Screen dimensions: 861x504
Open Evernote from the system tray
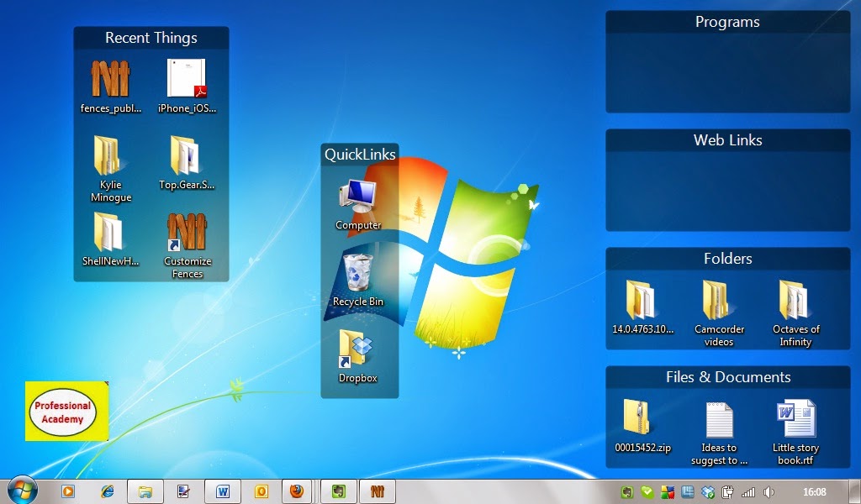(x=627, y=490)
